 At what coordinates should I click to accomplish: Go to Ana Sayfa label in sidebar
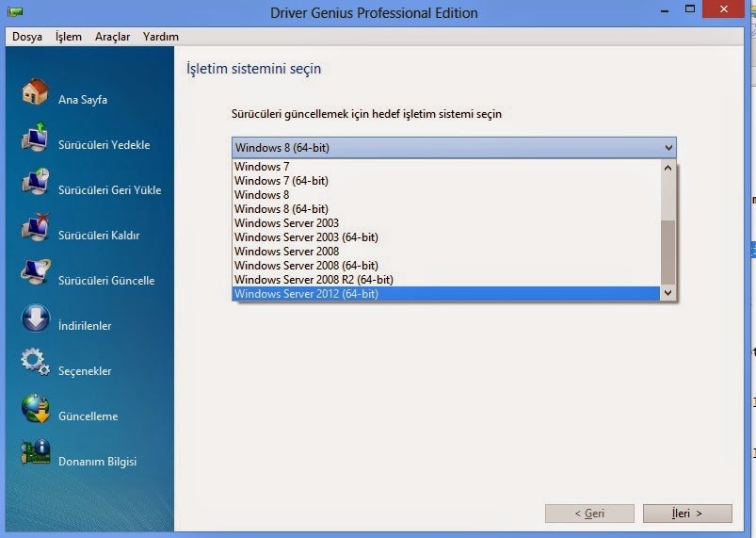83,100
